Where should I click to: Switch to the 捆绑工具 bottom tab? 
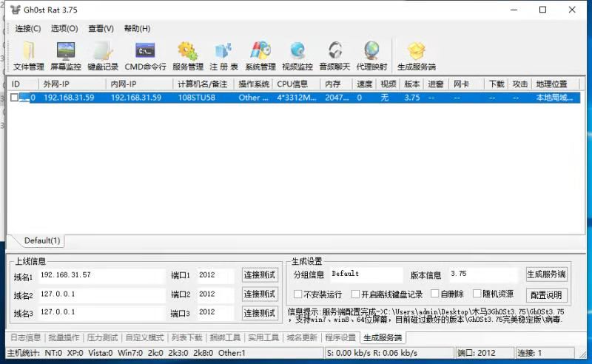pos(225,337)
